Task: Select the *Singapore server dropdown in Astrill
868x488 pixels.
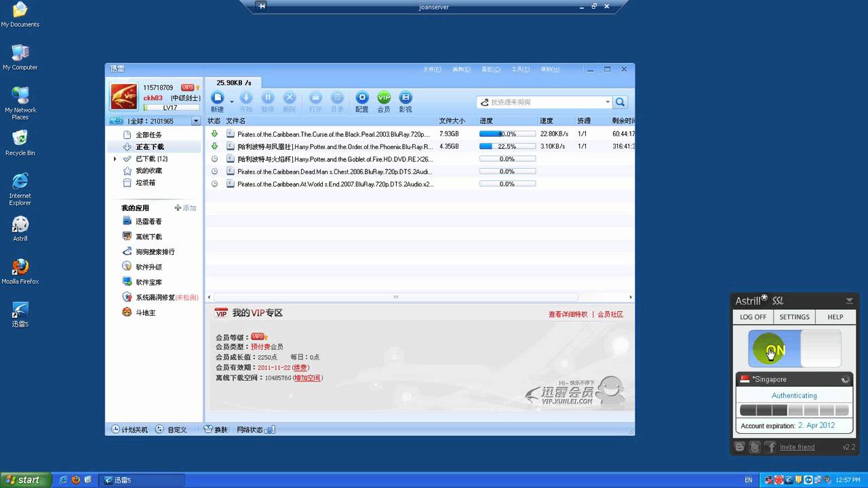Action: [x=794, y=380]
